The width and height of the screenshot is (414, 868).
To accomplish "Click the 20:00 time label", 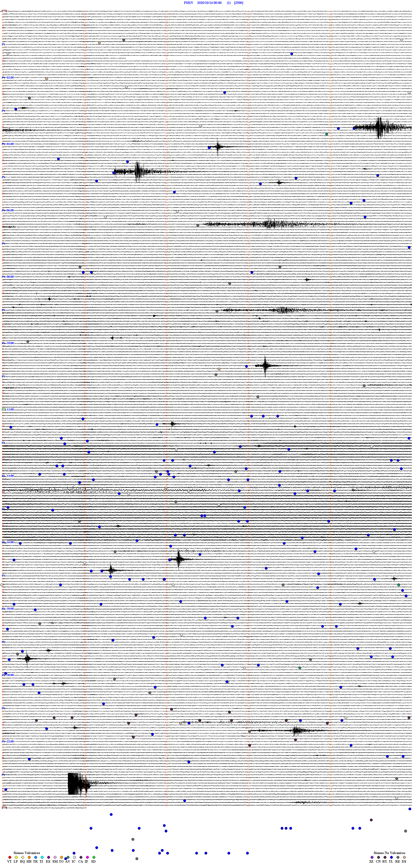I will pyautogui.click(x=10, y=675).
